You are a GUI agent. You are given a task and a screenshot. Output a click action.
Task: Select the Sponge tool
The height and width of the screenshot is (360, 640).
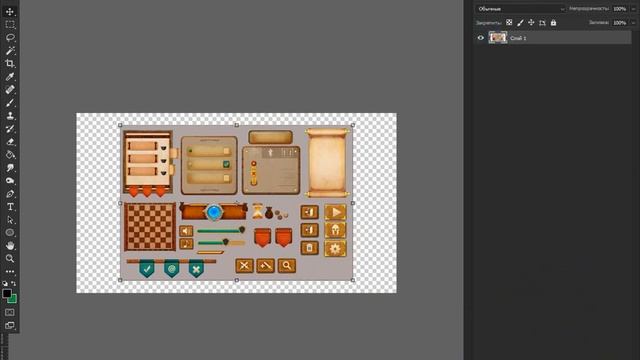(10, 181)
